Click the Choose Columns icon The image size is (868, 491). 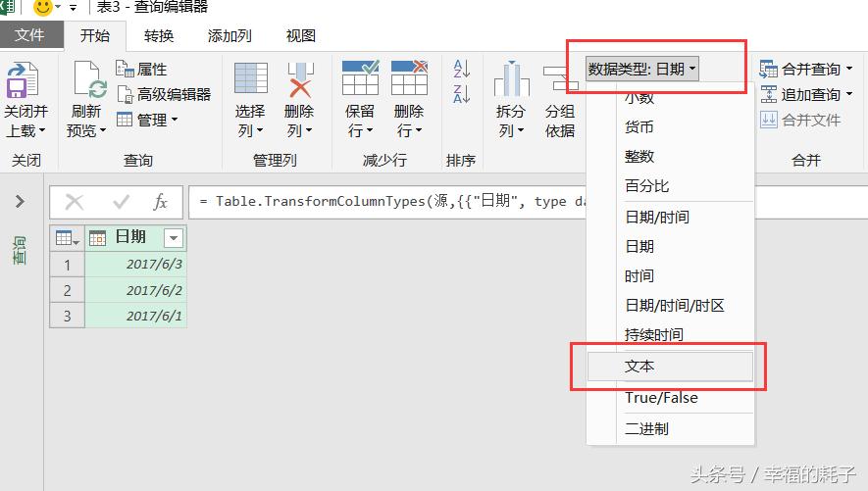(251, 78)
